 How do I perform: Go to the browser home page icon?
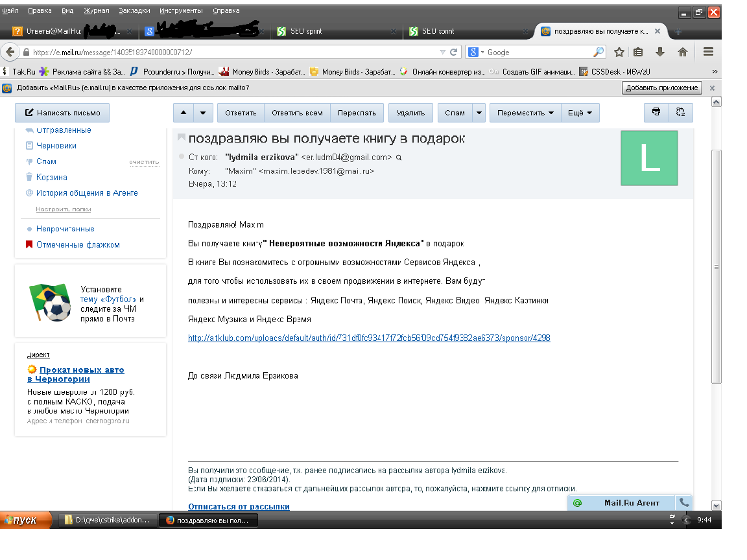683,52
